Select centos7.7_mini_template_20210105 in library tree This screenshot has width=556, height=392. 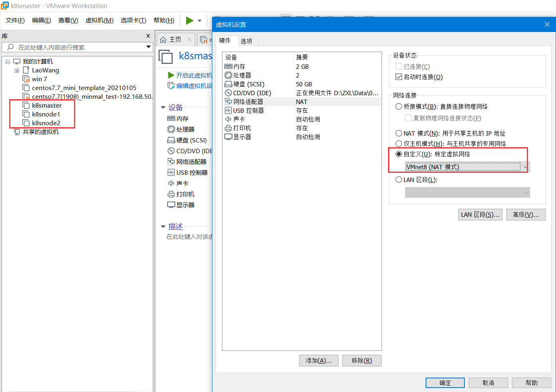point(84,88)
